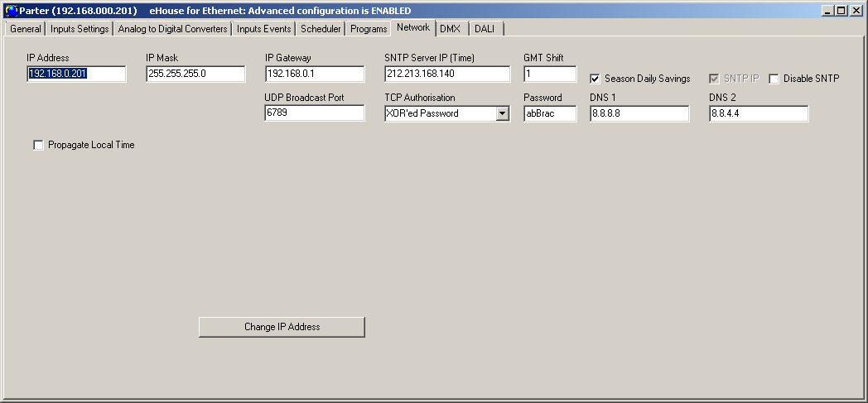Click the DNS 1 input field
Screen dimensions: 868x403
639,113
